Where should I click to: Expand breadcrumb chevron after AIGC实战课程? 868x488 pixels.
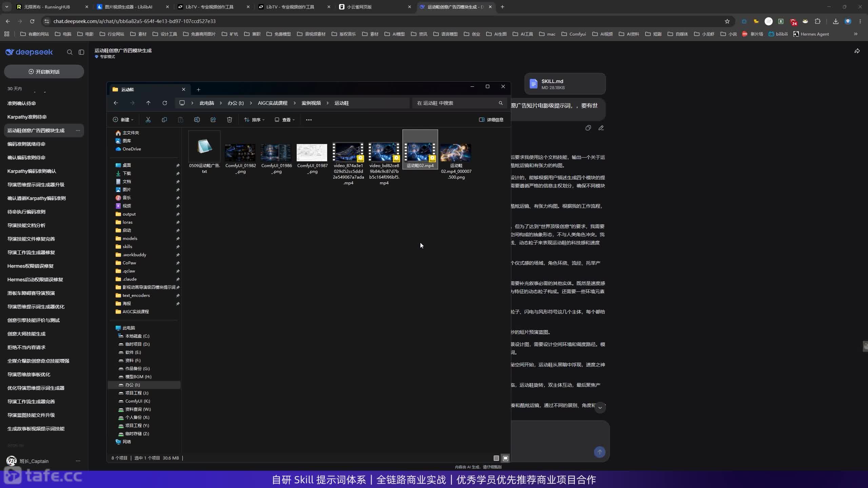click(x=295, y=103)
